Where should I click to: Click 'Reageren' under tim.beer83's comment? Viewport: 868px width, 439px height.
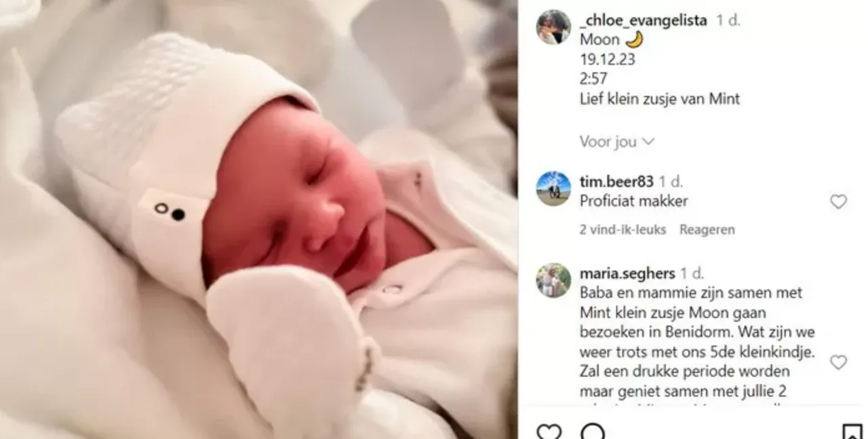coord(707,229)
